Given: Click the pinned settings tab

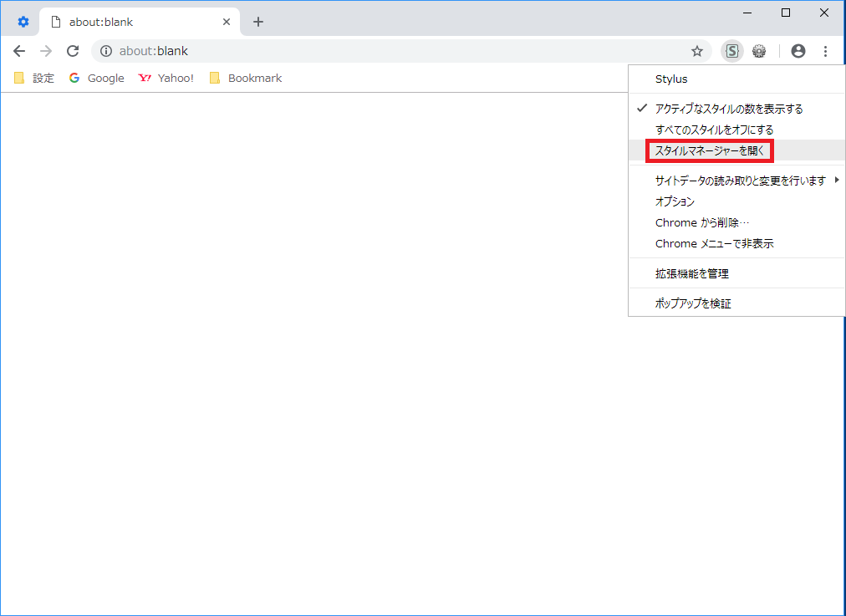Looking at the screenshot, I should [23, 22].
